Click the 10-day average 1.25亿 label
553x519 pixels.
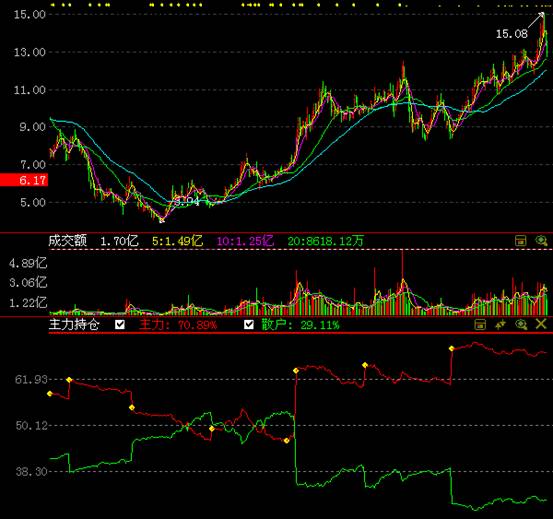click(x=245, y=241)
